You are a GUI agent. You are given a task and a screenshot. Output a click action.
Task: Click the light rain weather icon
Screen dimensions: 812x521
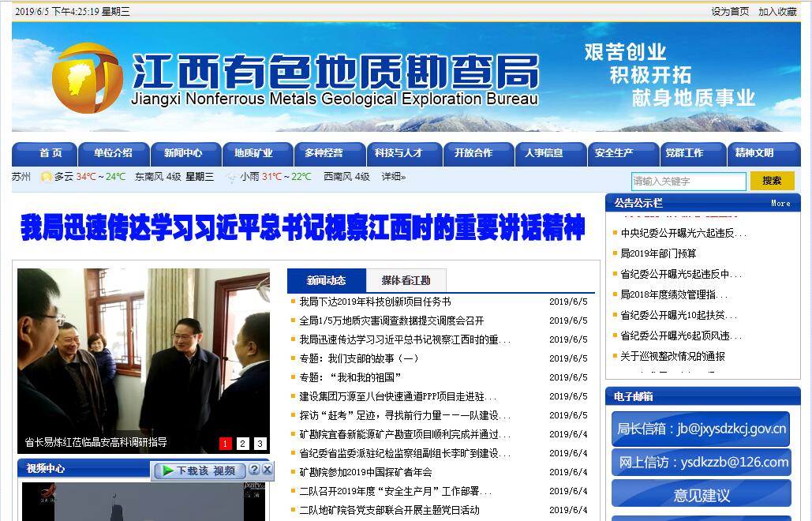tap(231, 177)
